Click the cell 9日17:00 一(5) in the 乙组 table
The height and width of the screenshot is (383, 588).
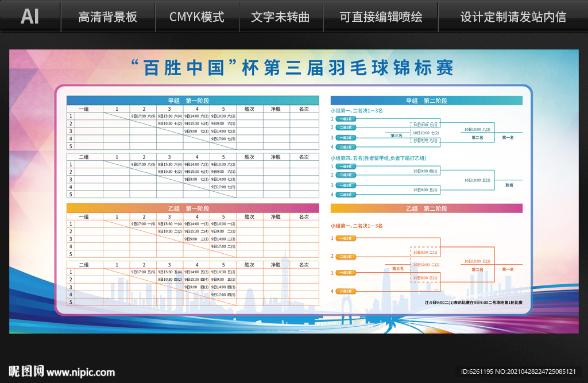(x=143, y=224)
